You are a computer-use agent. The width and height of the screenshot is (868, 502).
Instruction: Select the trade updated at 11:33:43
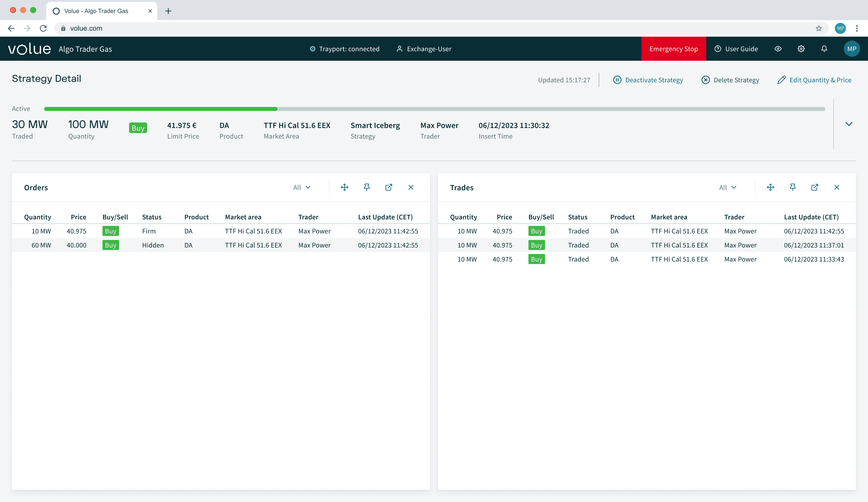646,259
